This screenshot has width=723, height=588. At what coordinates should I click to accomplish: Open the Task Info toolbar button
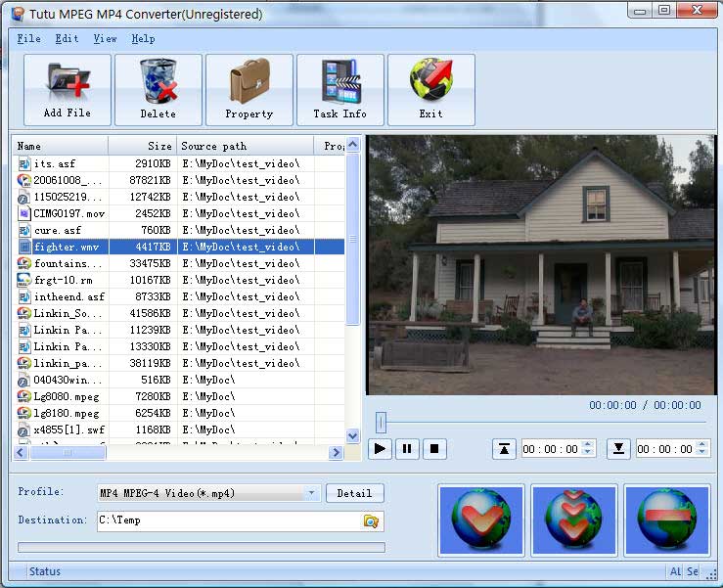click(x=340, y=90)
